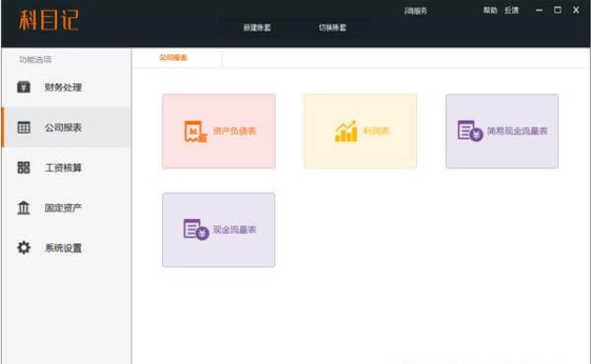
Task: Click the bar chart icon on the yellow card
Action: pos(346,131)
